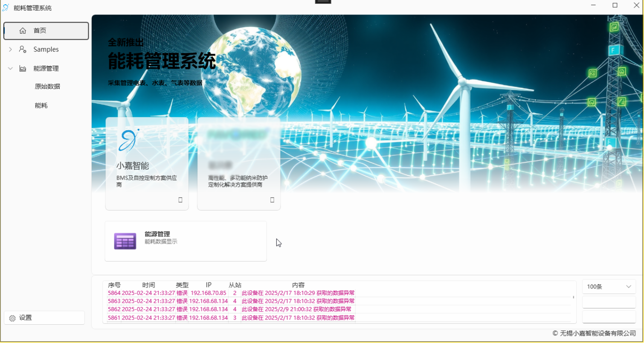The image size is (644, 343).
Task: Select log row 5862 dated 2025/2/9
Action: pyautogui.click(x=229, y=309)
